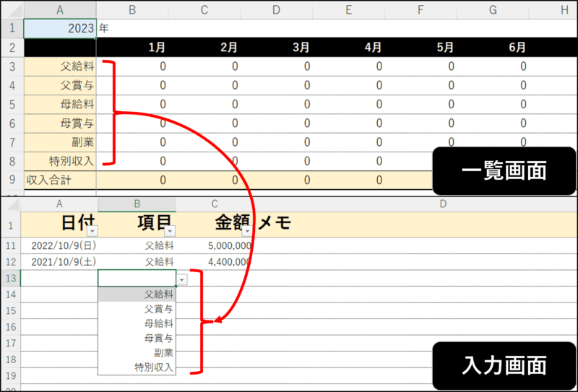Select row 9 header in the list sheet
The width and height of the screenshot is (578, 392).
[12, 180]
